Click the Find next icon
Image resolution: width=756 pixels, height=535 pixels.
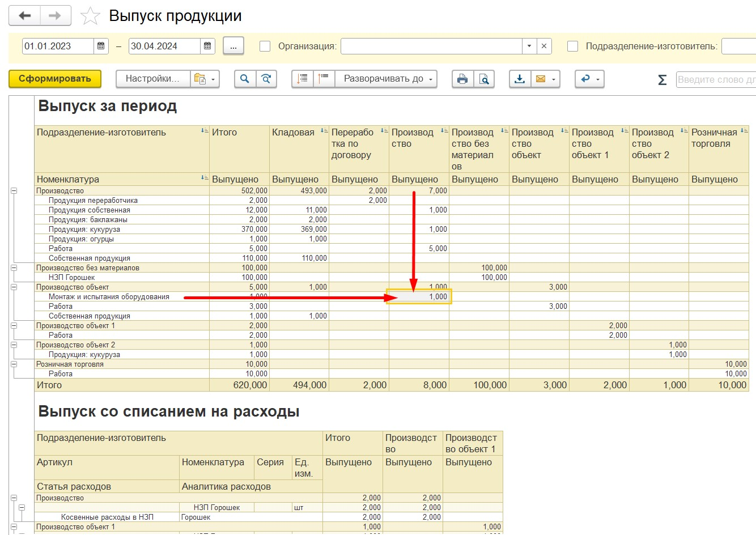click(x=266, y=79)
